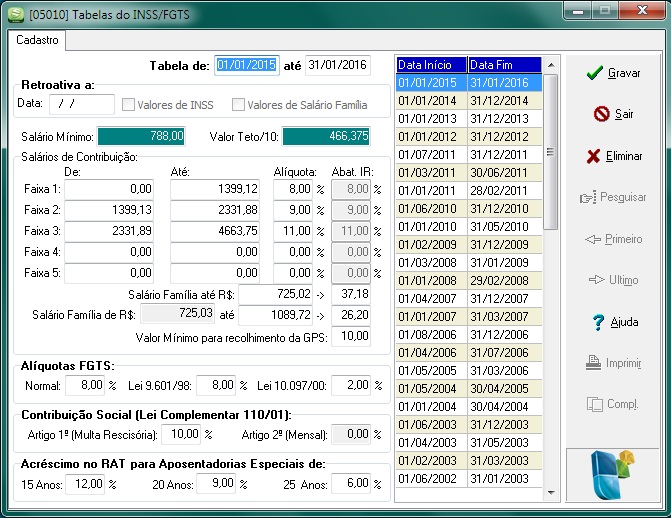Select the row starting 01/01/2014
The height and width of the screenshot is (518, 671).
click(x=469, y=101)
